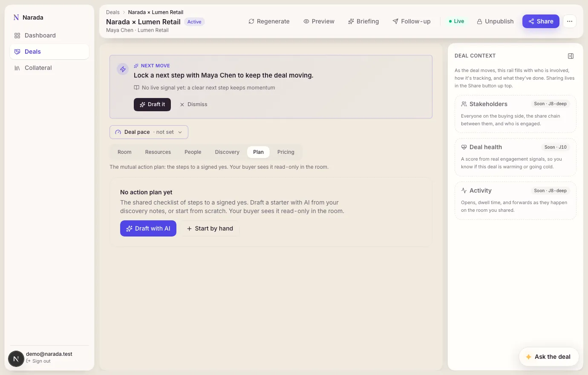Open the Stakeholders card

(x=516, y=114)
